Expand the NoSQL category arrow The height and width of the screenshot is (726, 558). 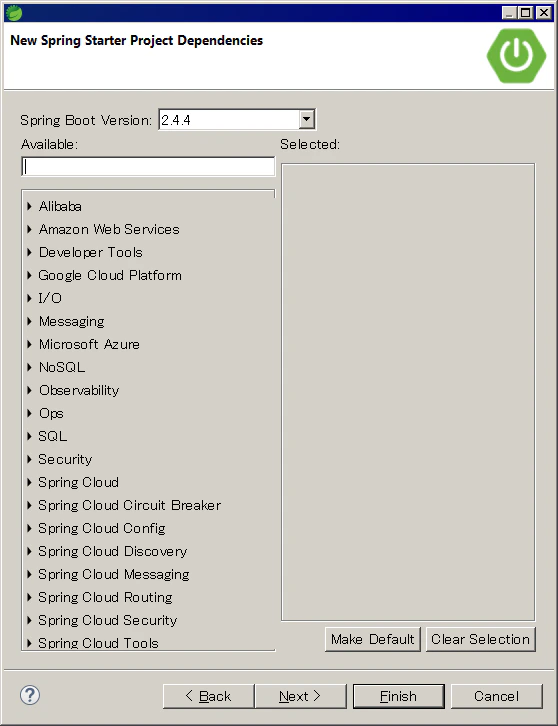(x=29, y=367)
